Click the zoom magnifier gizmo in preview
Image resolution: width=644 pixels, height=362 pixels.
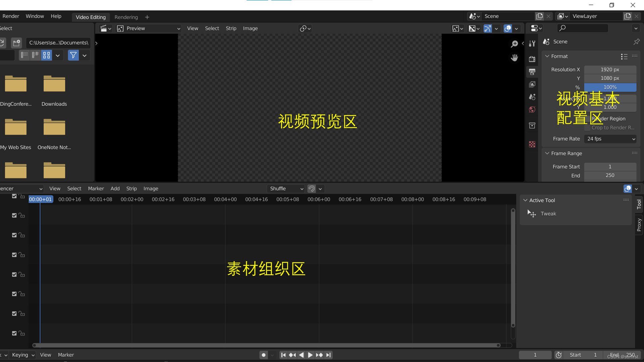pos(514,44)
